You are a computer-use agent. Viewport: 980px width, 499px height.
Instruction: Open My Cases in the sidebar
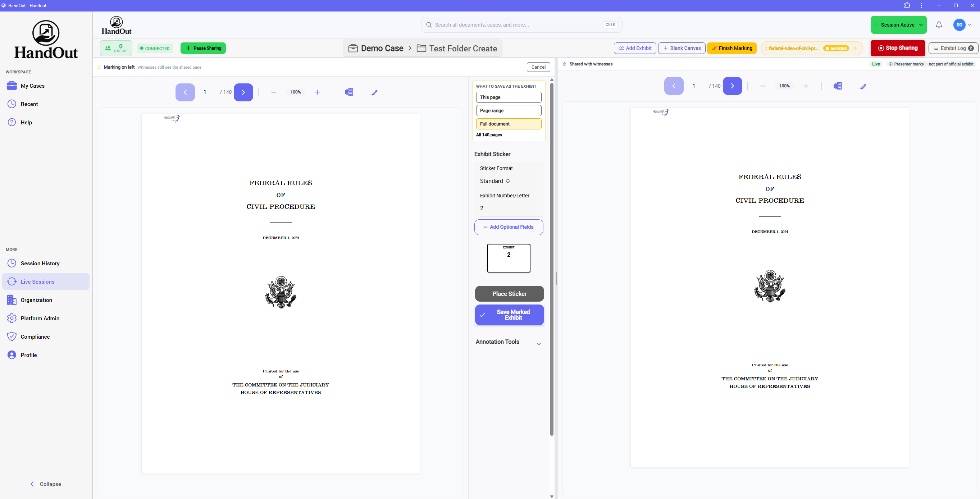click(x=46, y=86)
